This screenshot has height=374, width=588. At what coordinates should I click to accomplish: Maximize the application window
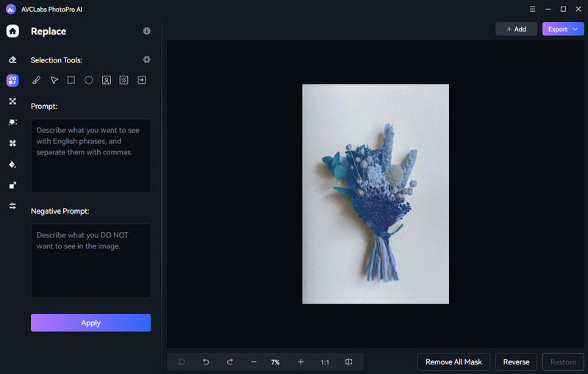[563, 9]
